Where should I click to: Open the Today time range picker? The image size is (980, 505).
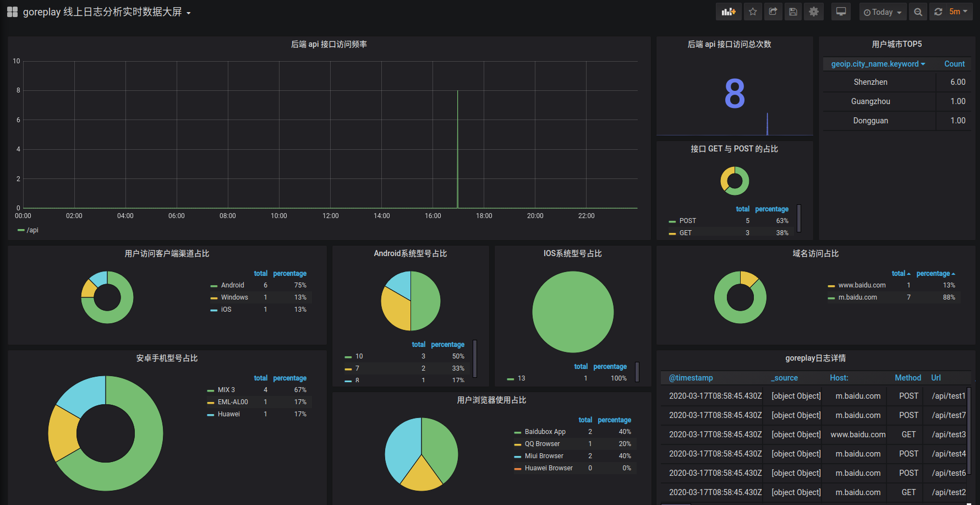click(883, 12)
